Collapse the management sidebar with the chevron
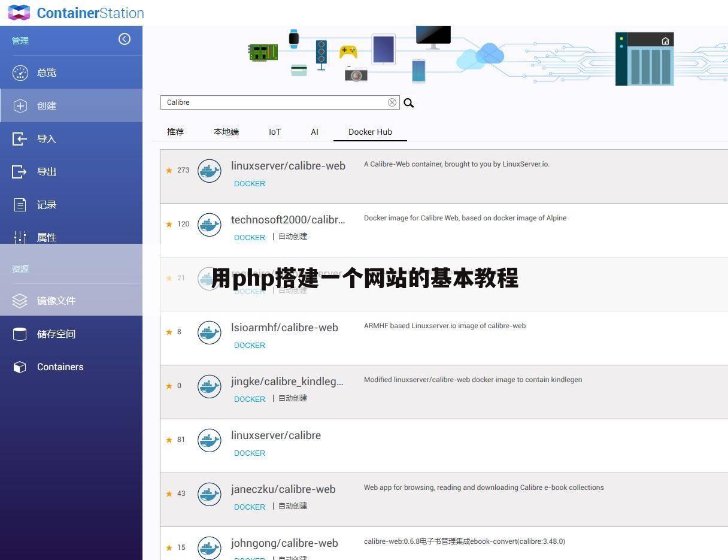Image resolution: width=728 pixels, height=560 pixels. click(x=125, y=39)
